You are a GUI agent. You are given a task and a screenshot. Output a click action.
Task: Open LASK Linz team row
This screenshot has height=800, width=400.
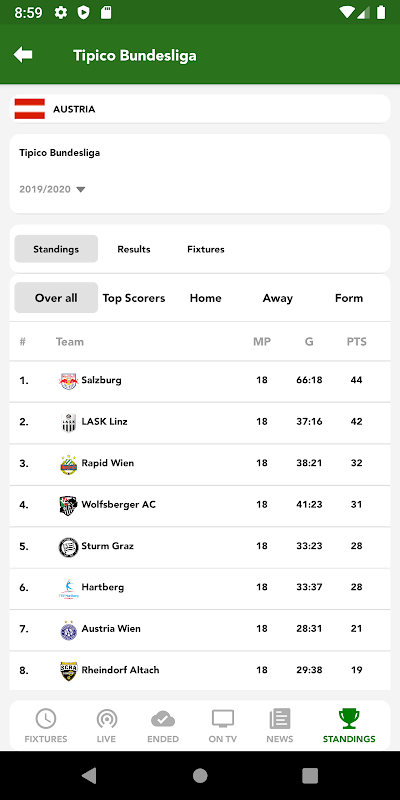[200, 422]
